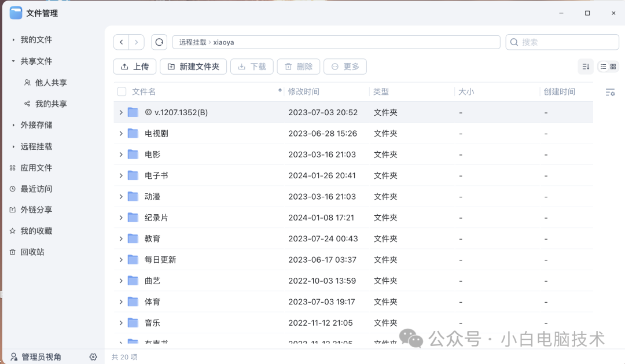Toggle list view in the view switcher

click(x=602, y=67)
